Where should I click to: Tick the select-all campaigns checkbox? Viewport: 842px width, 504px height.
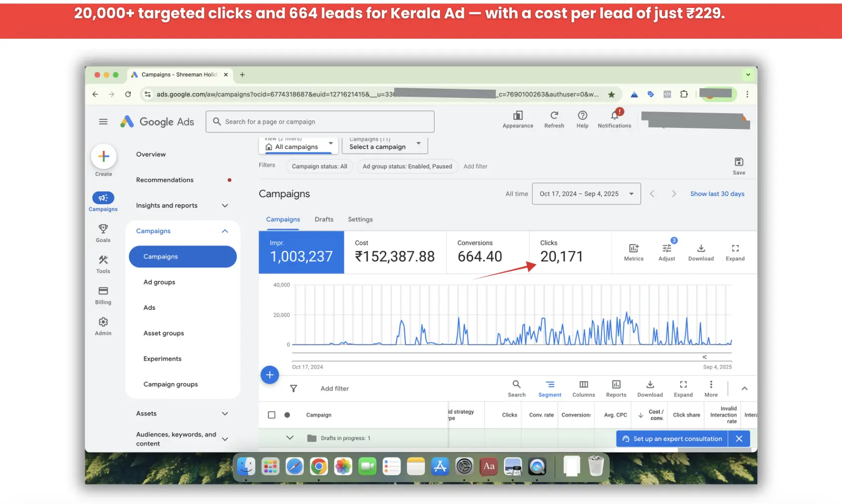272,415
